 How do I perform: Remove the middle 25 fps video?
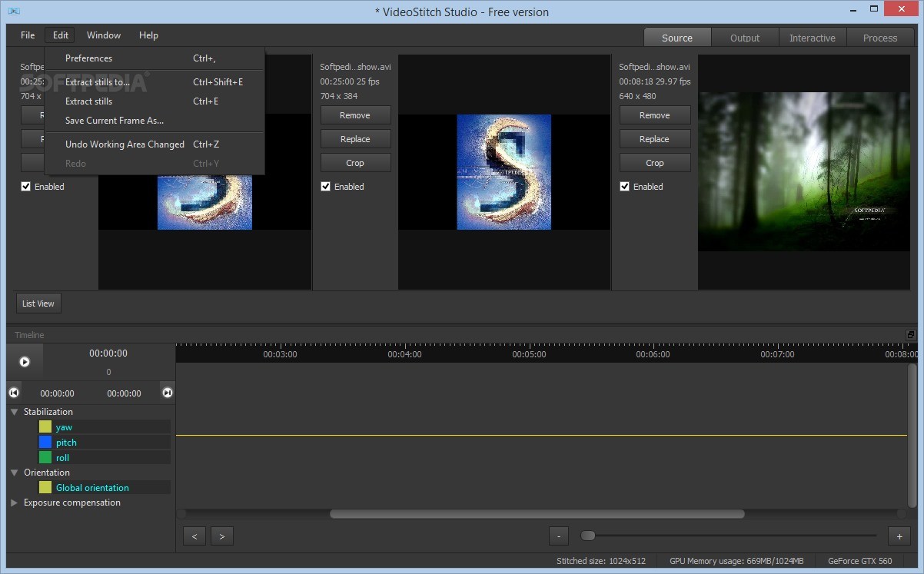pyautogui.click(x=355, y=115)
